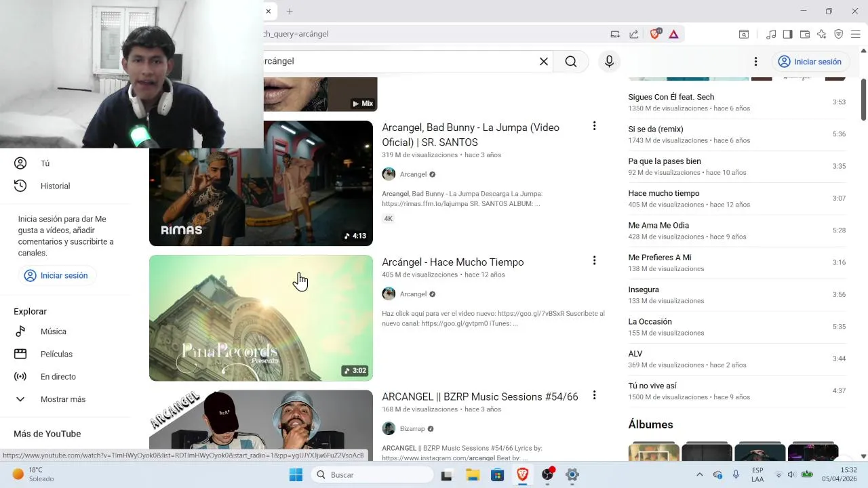Image resolution: width=868 pixels, height=488 pixels.
Task: Open title Arcangel, Bad Bunny - La Jumpa
Action: click(471, 135)
